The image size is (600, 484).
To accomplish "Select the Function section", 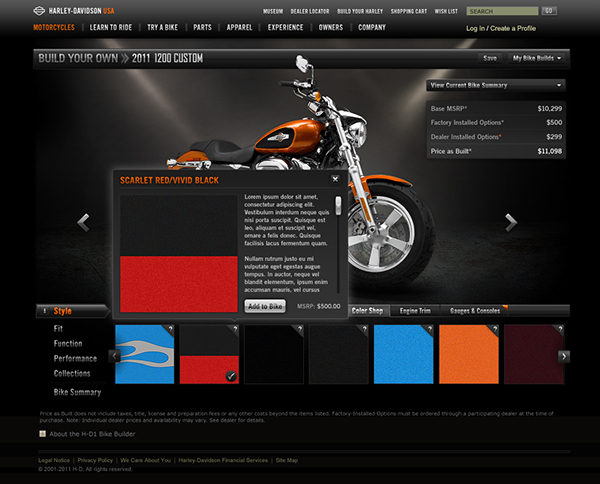I will [68, 343].
